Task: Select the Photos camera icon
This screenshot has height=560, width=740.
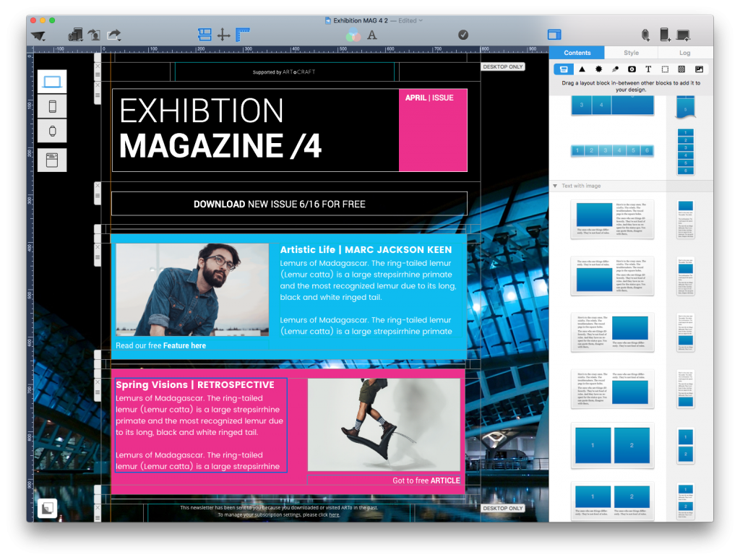Action: [632, 69]
